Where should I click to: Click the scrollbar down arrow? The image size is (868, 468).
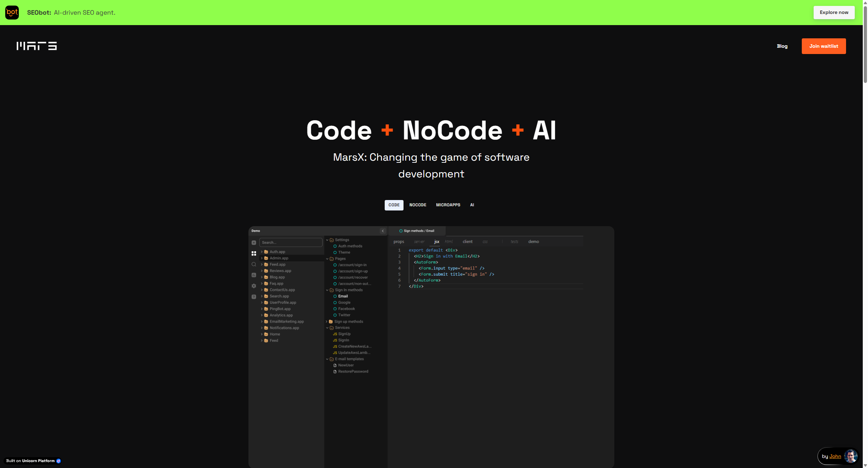pyautogui.click(x=865, y=466)
